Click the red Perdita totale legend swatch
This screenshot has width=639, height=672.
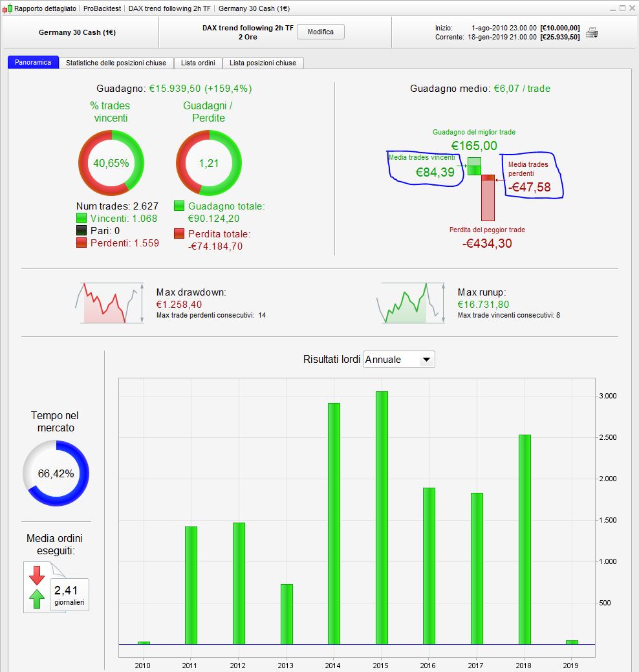pyautogui.click(x=179, y=233)
